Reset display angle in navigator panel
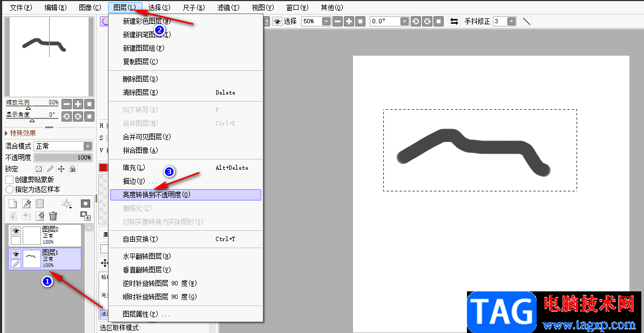Image resolution: width=644 pixels, height=333 pixels. point(90,117)
